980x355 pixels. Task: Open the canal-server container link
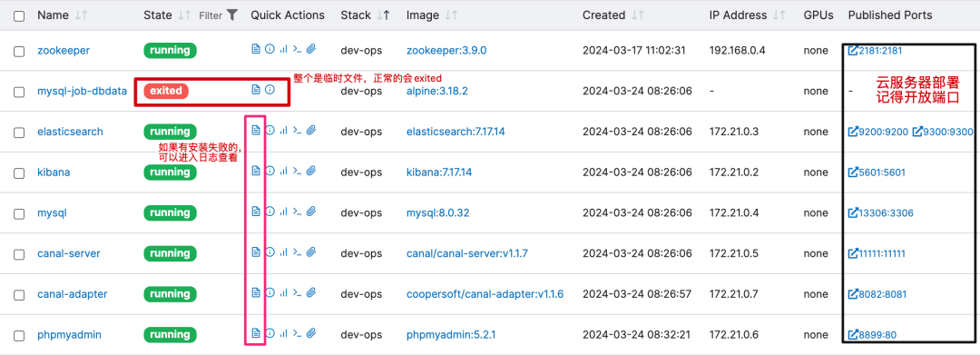[69, 253]
